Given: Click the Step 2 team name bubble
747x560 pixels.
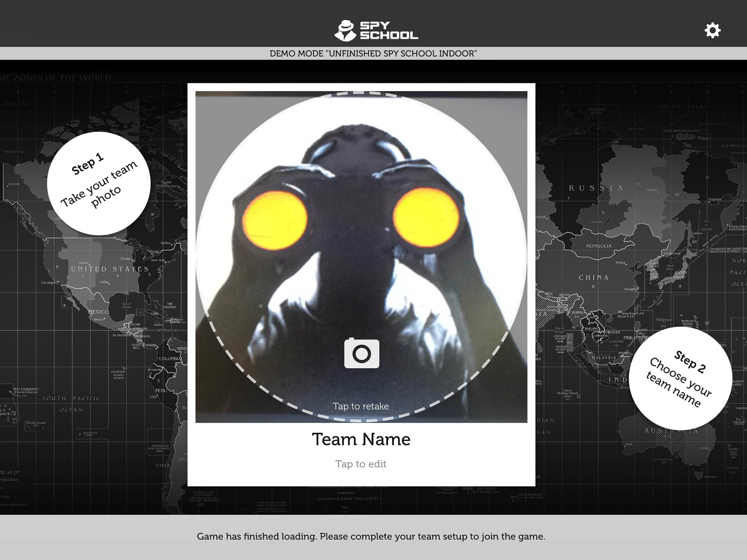Looking at the screenshot, I should coord(680,378).
